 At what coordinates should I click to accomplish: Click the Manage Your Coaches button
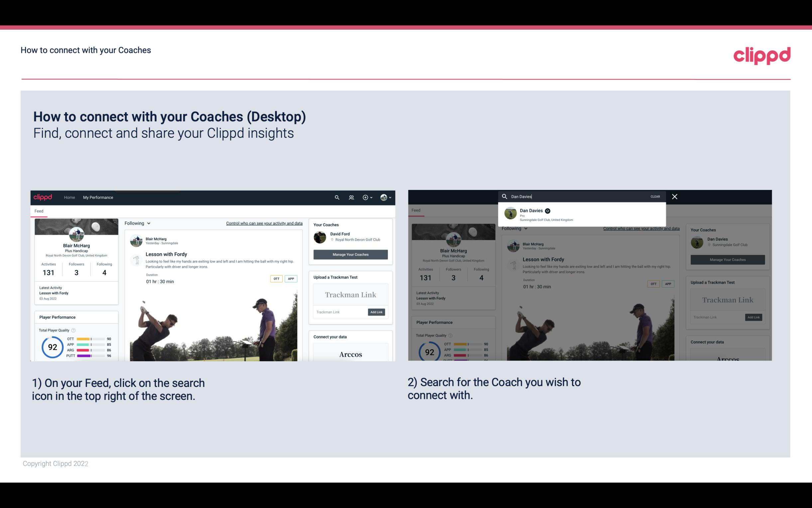[351, 254]
